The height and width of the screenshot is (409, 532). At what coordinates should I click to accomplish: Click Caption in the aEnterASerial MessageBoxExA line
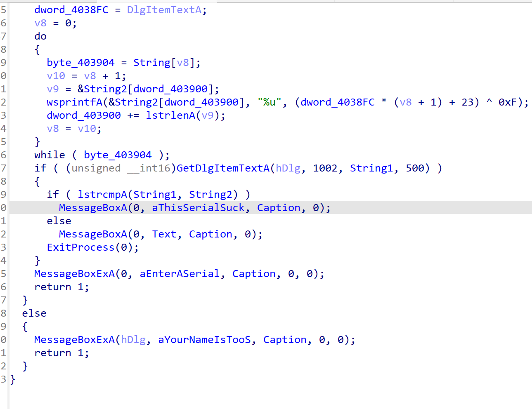pyautogui.click(x=254, y=274)
